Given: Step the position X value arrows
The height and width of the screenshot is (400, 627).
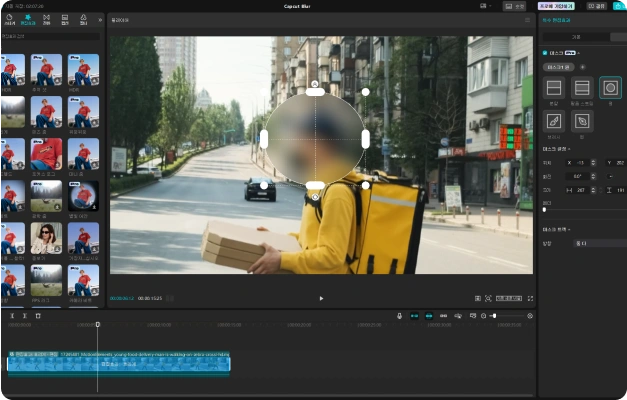Looking at the screenshot, I should 593,163.
